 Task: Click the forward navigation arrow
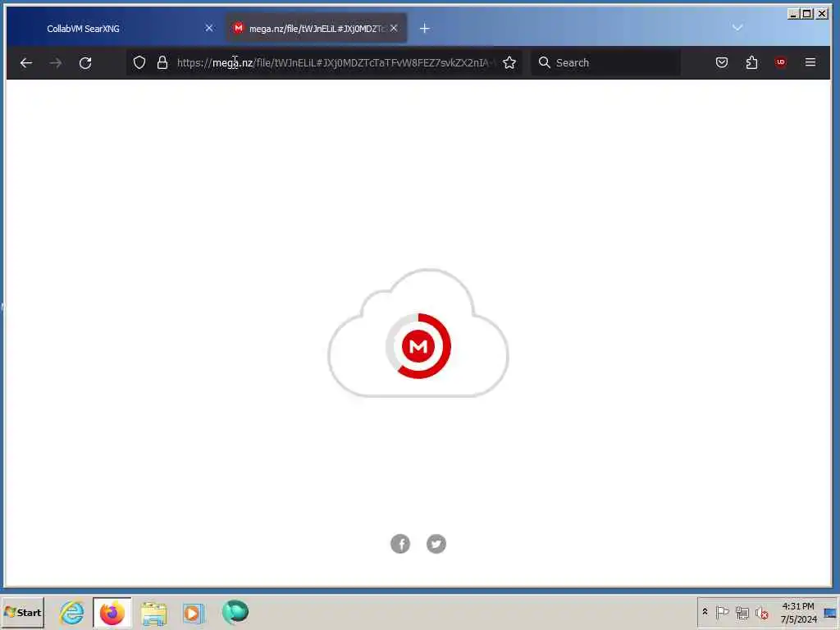[56, 62]
